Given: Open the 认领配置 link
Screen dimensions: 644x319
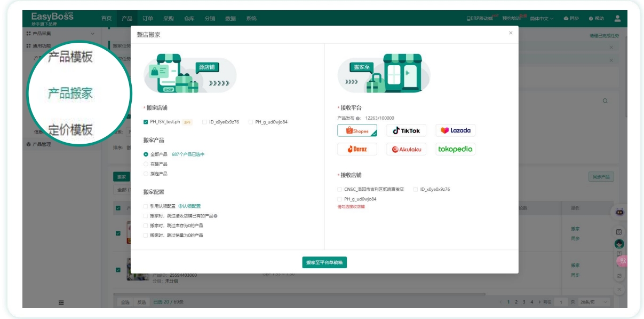Looking at the screenshot, I should pos(189,206).
